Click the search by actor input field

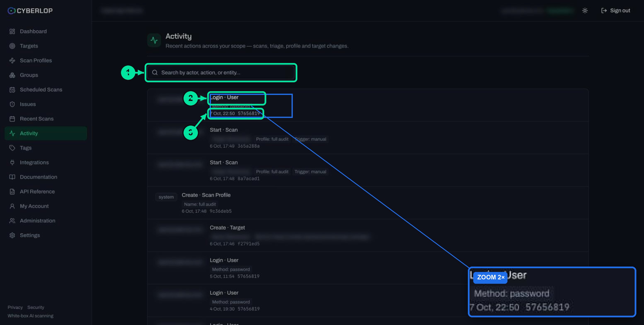221,73
